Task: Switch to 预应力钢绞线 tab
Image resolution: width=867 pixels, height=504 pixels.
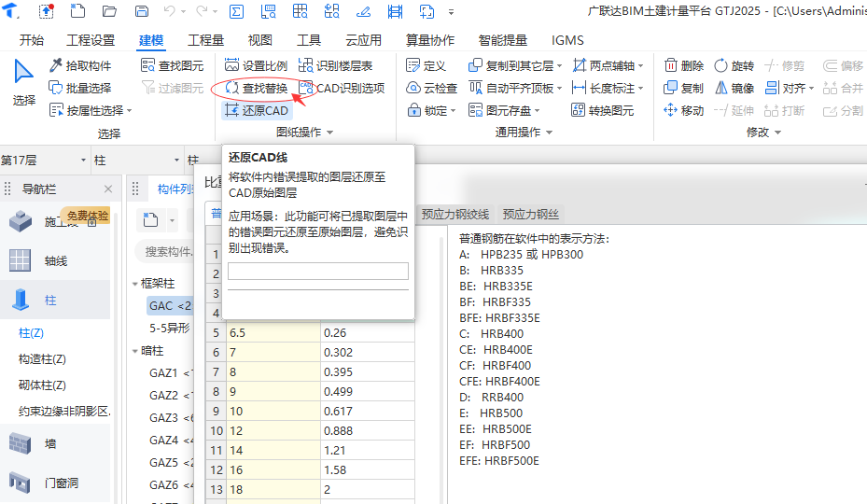Action: click(455, 215)
